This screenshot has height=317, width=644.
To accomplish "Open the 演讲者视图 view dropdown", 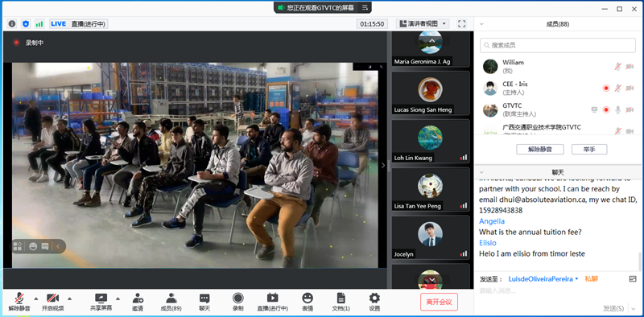I will pos(423,24).
